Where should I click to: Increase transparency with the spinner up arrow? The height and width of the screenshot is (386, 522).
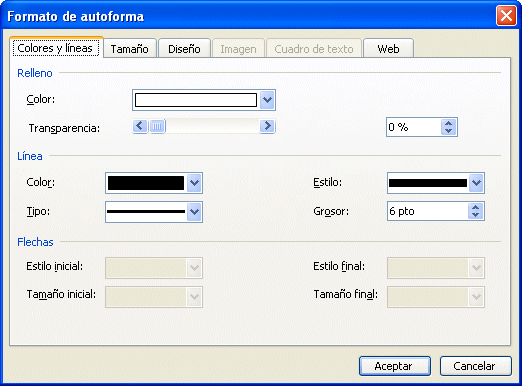[x=449, y=123]
